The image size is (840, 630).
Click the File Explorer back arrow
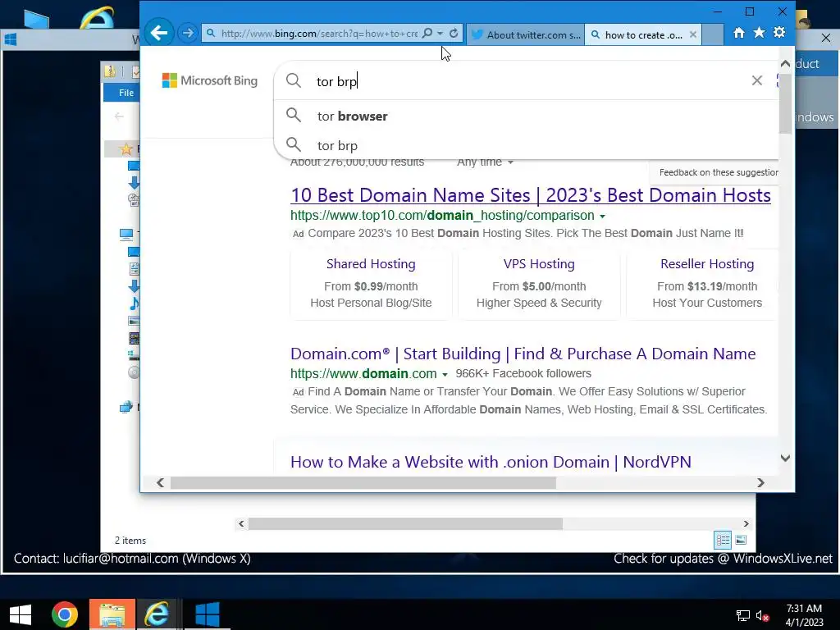(x=119, y=116)
